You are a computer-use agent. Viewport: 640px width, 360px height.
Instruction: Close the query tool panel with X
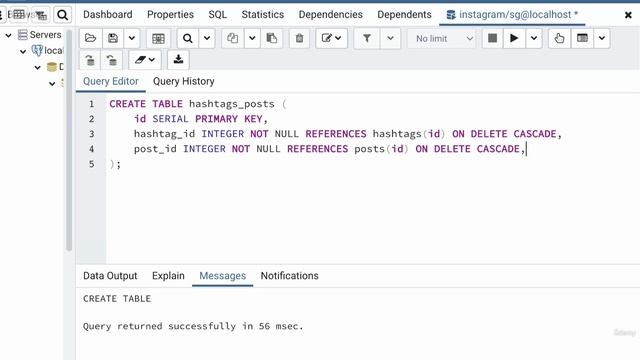628,15
